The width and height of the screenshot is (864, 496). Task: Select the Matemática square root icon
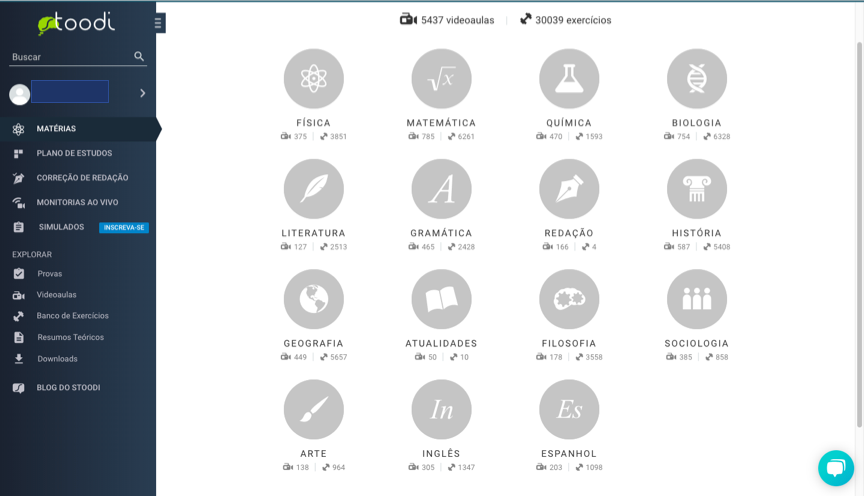point(441,79)
